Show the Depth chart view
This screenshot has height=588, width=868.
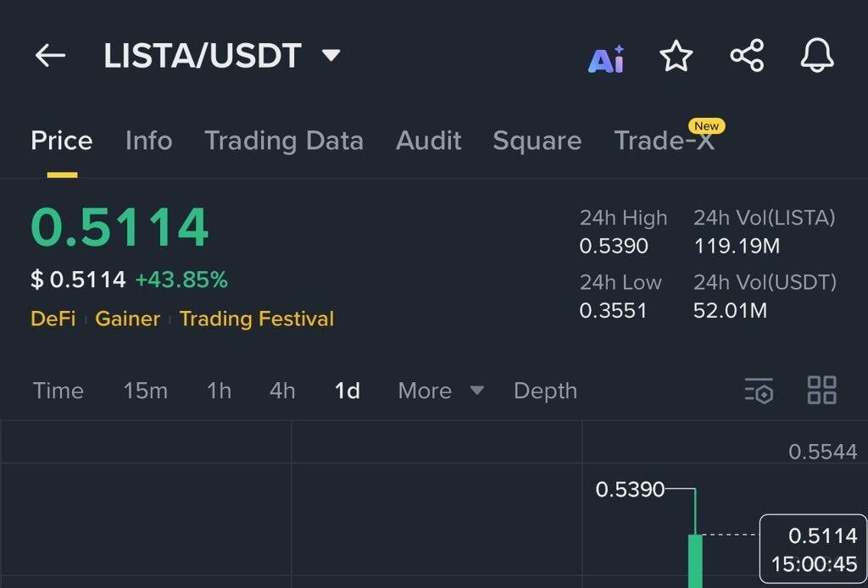[545, 391]
